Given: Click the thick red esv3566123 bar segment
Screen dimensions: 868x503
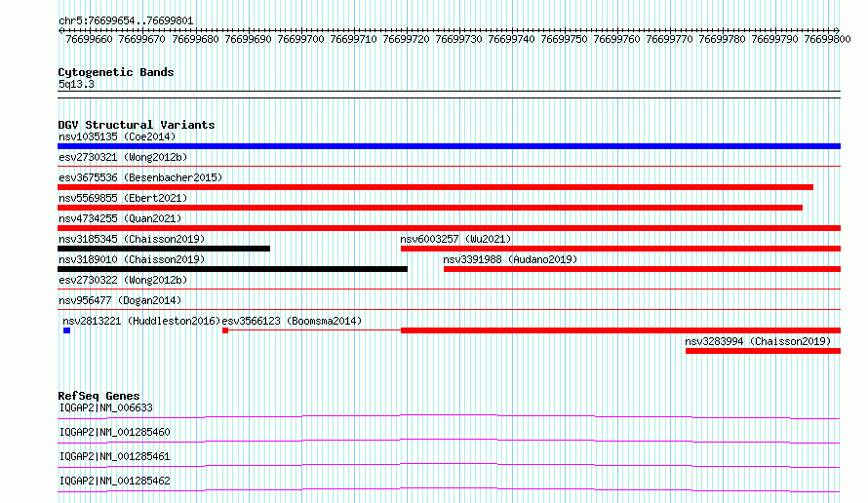Looking at the screenshot, I should [620, 330].
